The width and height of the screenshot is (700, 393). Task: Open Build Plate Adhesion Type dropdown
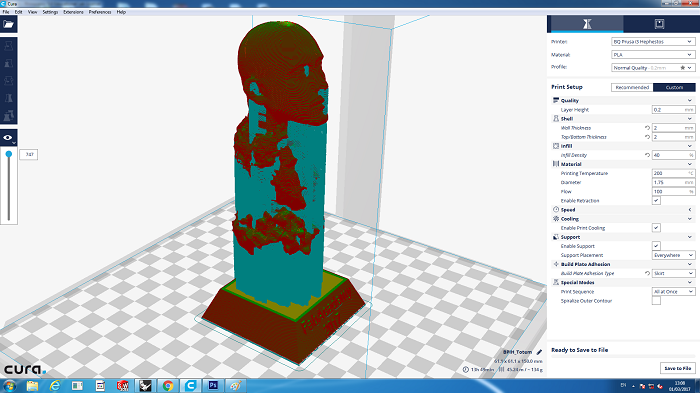click(x=673, y=273)
